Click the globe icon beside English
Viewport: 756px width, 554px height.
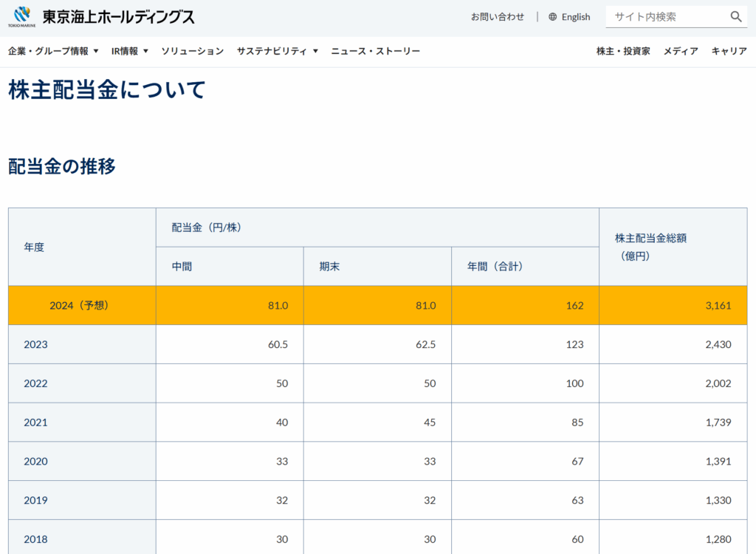click(x=552, y=17)
